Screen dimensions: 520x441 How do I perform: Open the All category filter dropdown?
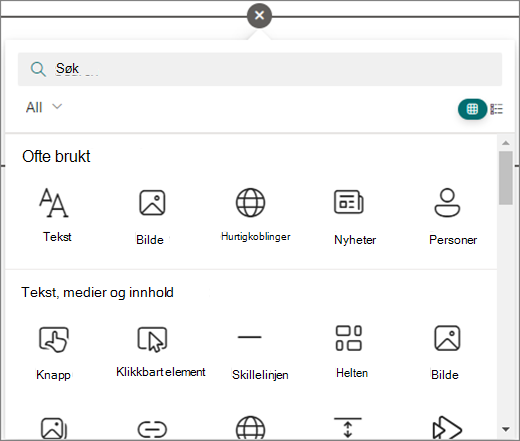(44, 107)
